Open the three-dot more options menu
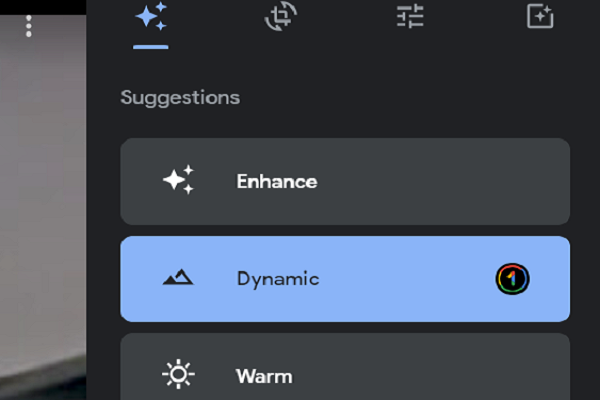The width and height of the screenshot is (600, 400). pos(28,26)
